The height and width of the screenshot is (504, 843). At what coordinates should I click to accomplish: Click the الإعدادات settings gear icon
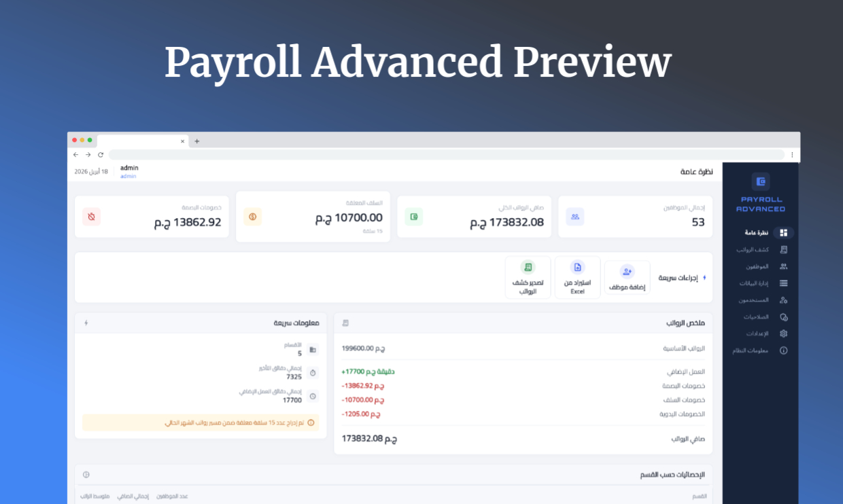pyautogui.click(x=784, y=334)
